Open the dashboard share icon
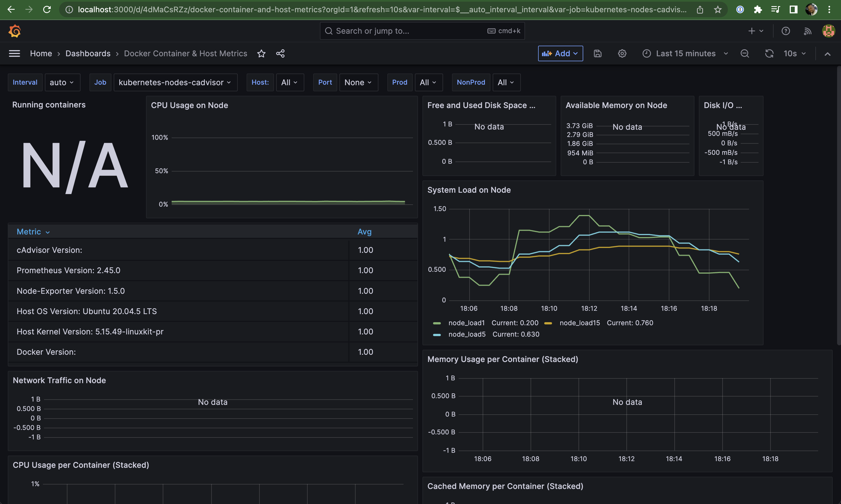 tap(280, 53)
